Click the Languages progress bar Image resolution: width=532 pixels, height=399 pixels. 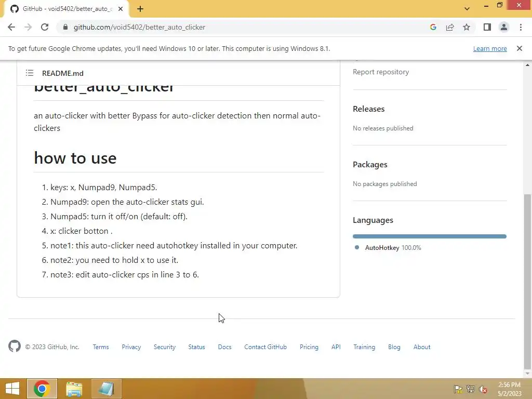coord(430,236)
